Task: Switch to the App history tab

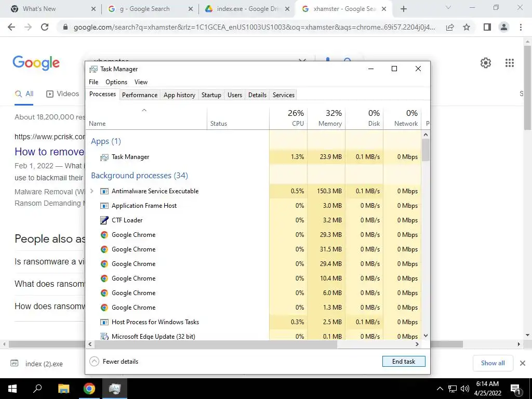Action: tap(179, 95)
